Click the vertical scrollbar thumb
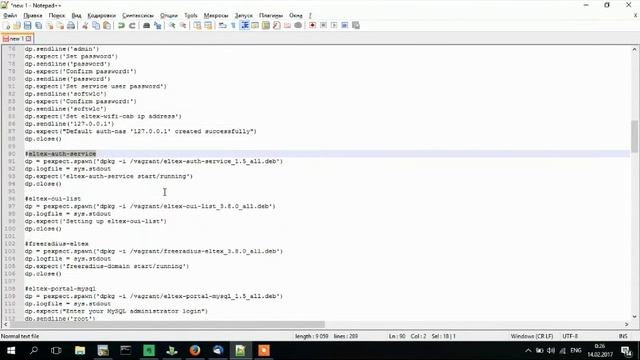The height and width of the screenshot is (360, 640). point(634,136)
